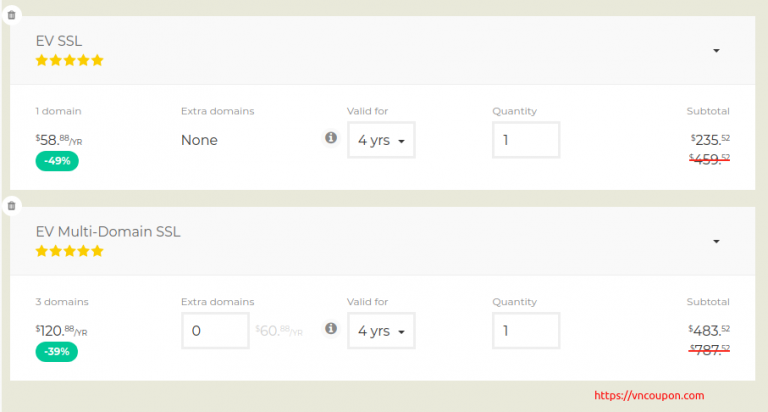
Task: Open the Valid for dropdown for EV SSL
Action: point(381,140)
